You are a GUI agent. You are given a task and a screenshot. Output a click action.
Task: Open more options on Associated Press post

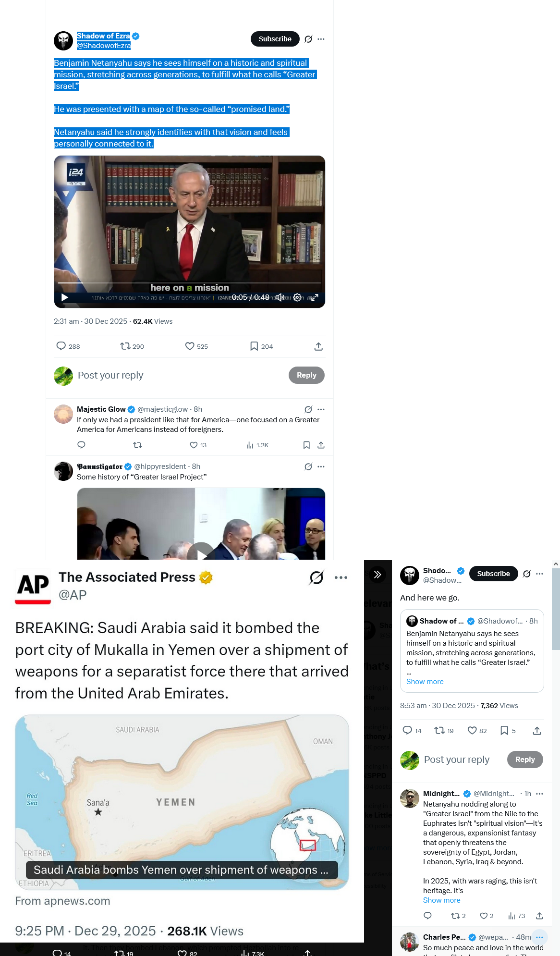point(341,577)
